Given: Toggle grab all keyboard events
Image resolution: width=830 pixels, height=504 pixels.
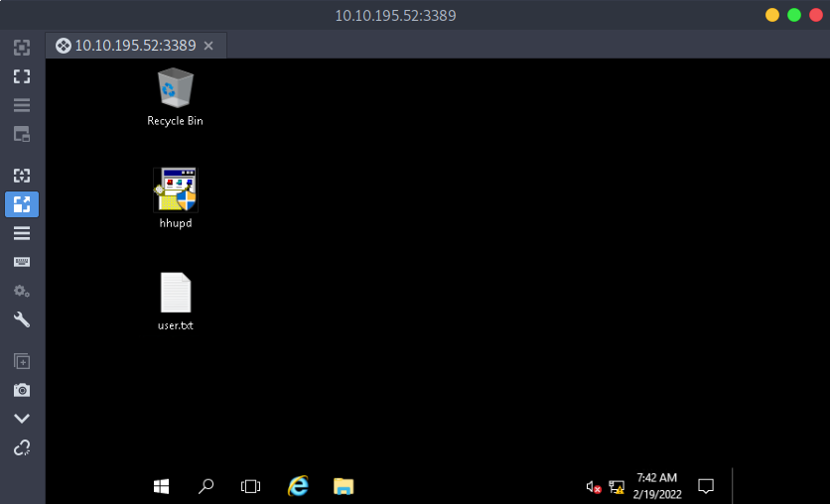Looking at the screenshot, I should [x=22, y=262].
